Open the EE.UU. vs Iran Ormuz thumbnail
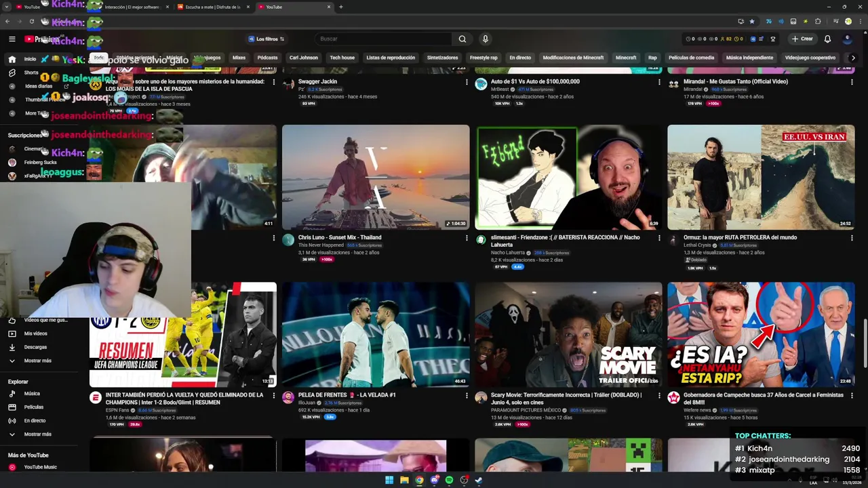The height and width of the screenshot is (488, 868). pos(761,177)
